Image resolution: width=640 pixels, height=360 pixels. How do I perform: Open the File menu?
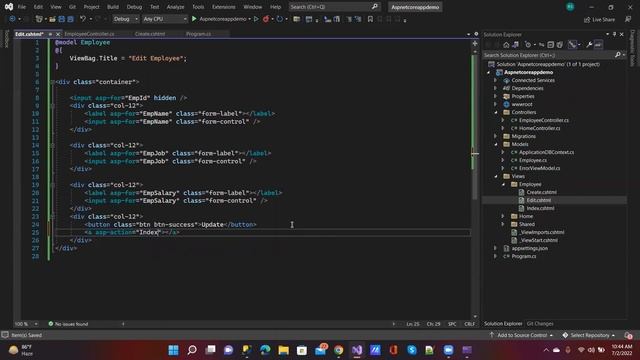[22, 7]
